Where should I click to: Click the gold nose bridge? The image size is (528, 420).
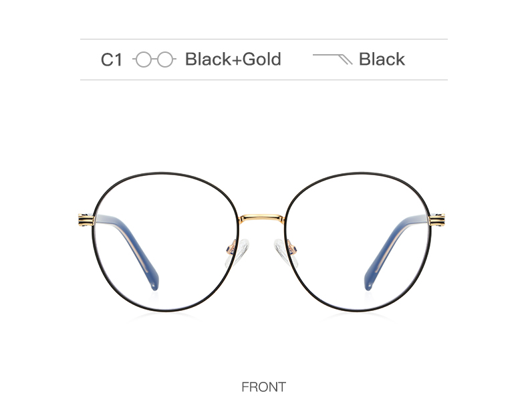262,217
